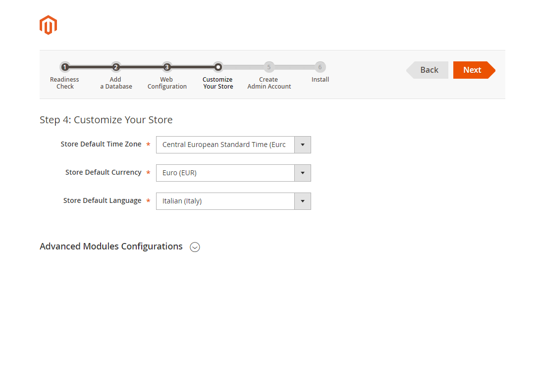Click the Next button
Viewport: 540px width, 392px height.
pyautogui.click(x=472, y=70)
